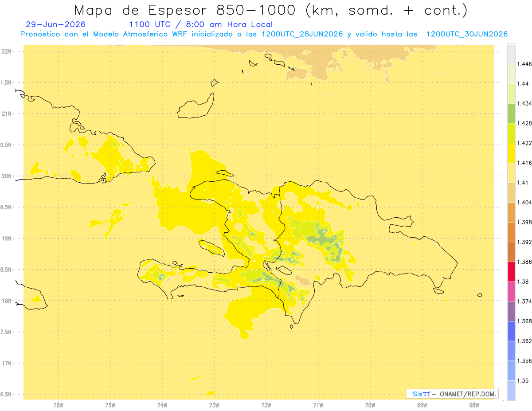
Task: Select the light gray swatch above 1.446
Action: [x=511, y=54]
